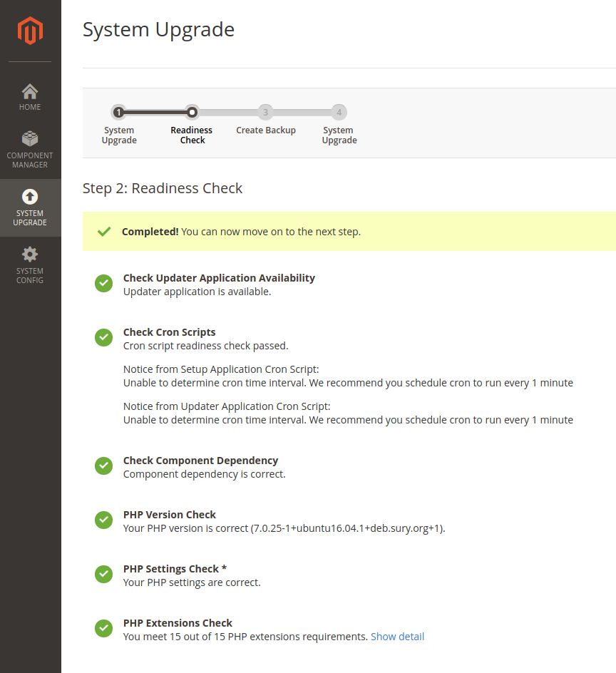Select final System Upgrade step label
The height and width of the screenshot is (673, 616).
click(x=339, y=135)
